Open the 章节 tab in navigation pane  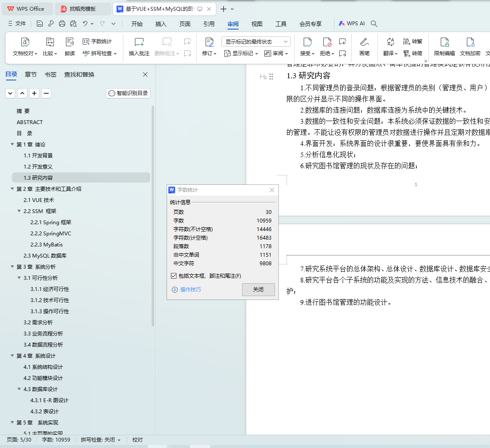[x=31, y=74]
